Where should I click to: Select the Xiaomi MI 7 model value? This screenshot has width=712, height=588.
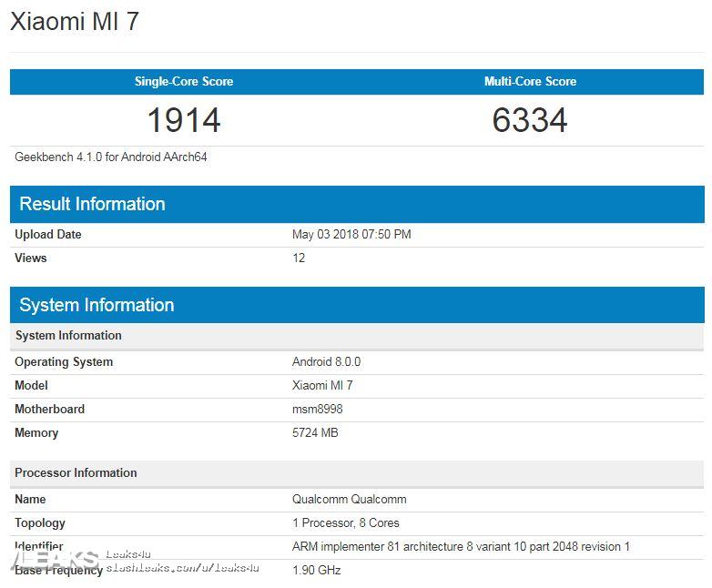coord(322,386)
